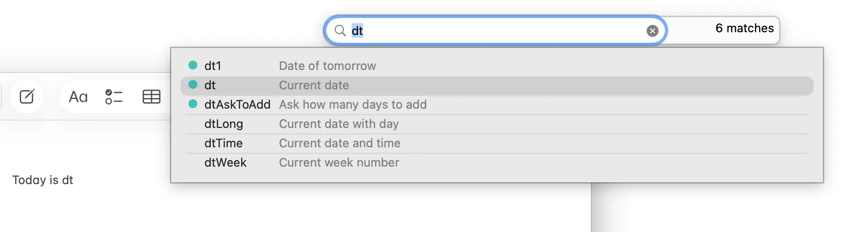Click the new note compose icon
The height and width of the screenshot is (232, 868).
(27, 97)
